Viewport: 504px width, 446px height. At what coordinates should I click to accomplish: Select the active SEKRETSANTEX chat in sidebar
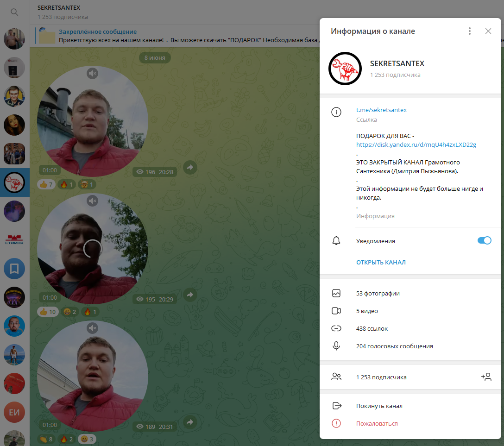[14, 182]
